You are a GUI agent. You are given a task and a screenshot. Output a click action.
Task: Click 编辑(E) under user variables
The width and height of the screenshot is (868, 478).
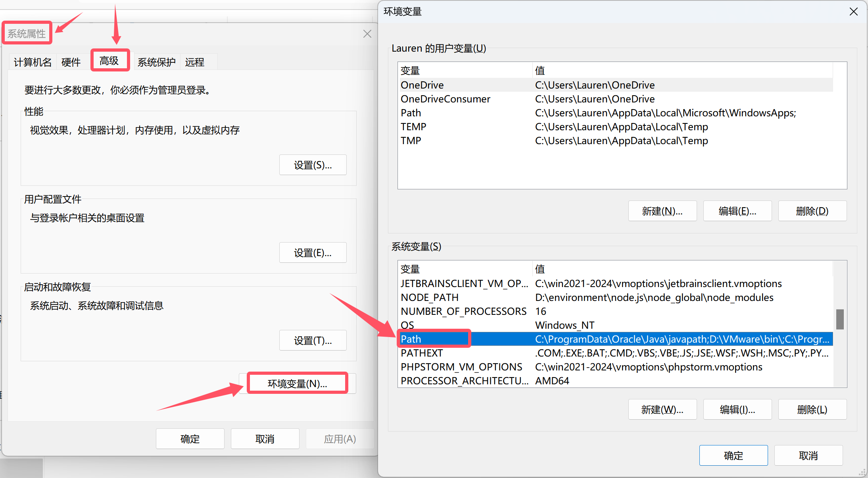[x=737, y=211]
